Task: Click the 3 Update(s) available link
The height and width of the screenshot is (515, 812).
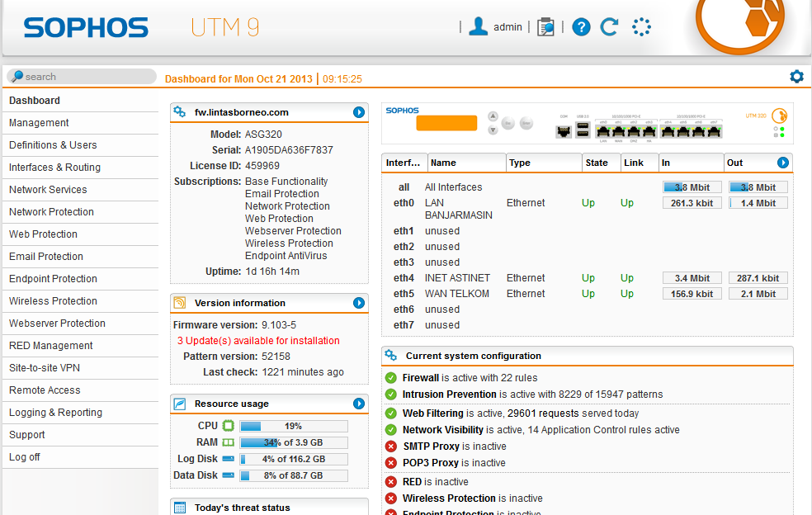Action: tap(258, 340)
